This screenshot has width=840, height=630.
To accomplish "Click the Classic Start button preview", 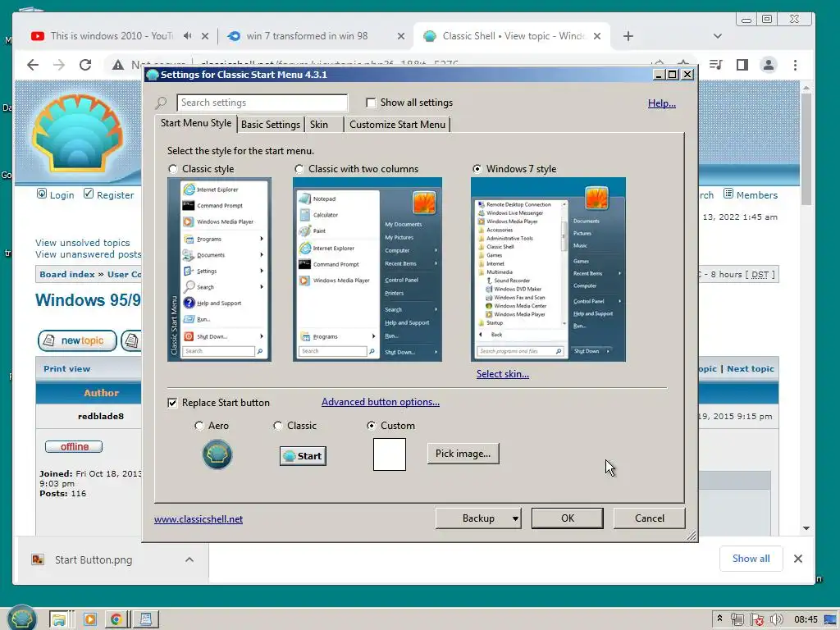I will click(x=303, y=456).
